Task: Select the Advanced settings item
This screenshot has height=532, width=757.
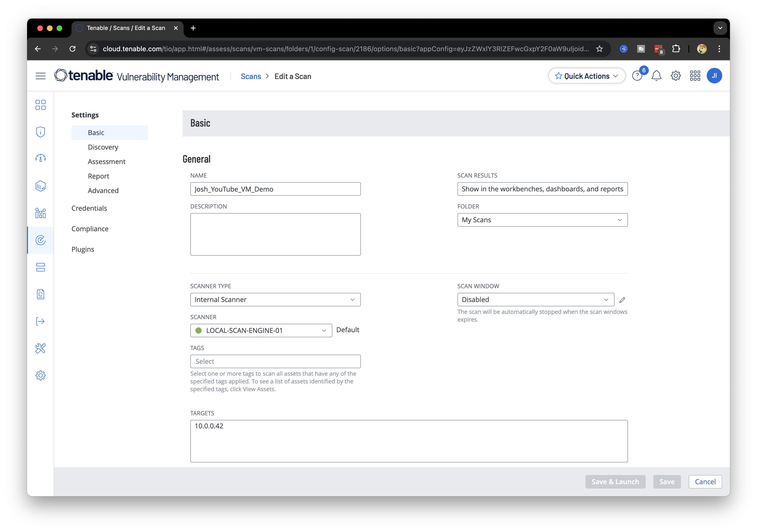Action: click(x=103, y=191)
